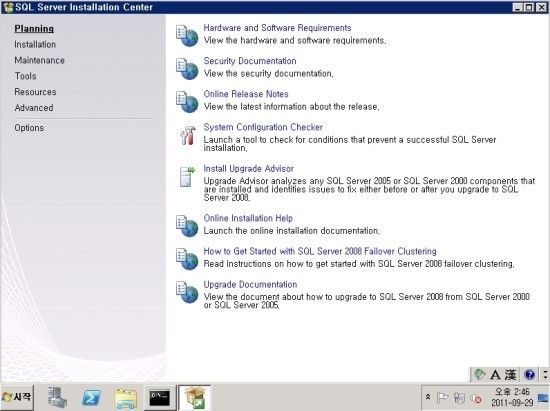Click the Hanja conversion icon in language bar

tap(510, 375)
